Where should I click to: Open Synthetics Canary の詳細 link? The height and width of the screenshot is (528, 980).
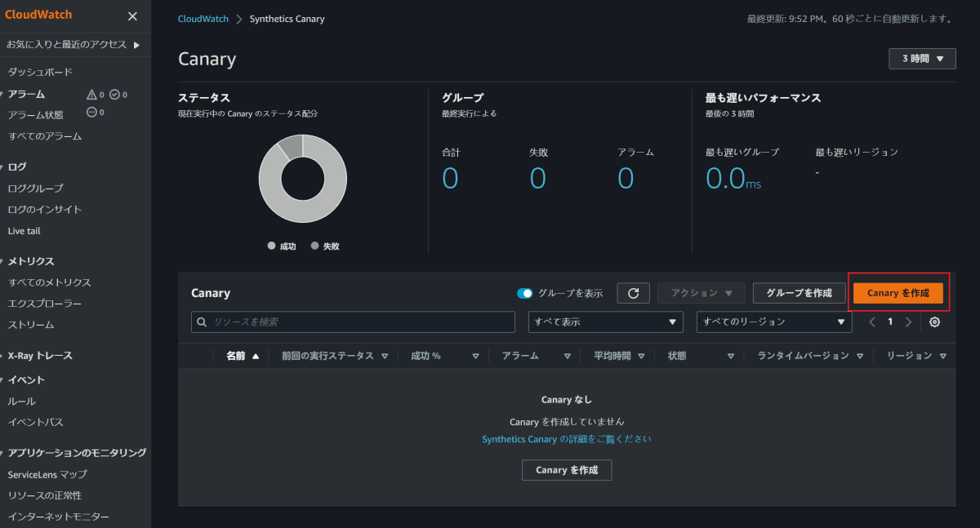567,439
